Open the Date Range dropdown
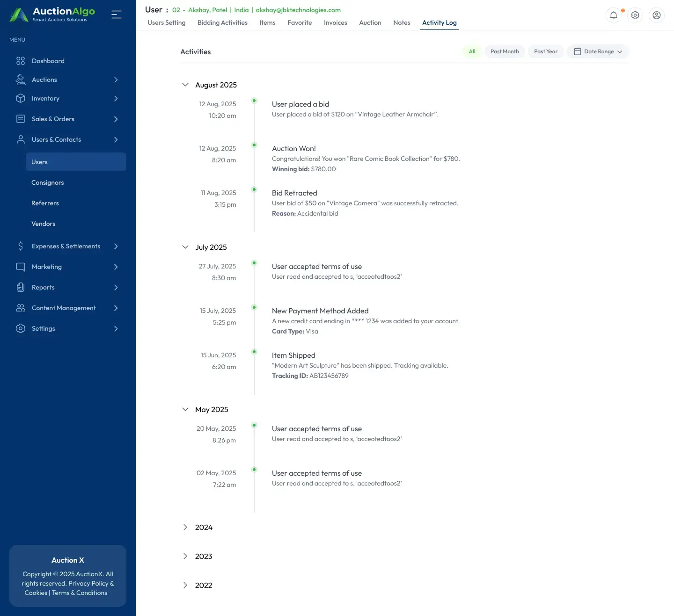 pyautogui.click(x=598, y=51)
